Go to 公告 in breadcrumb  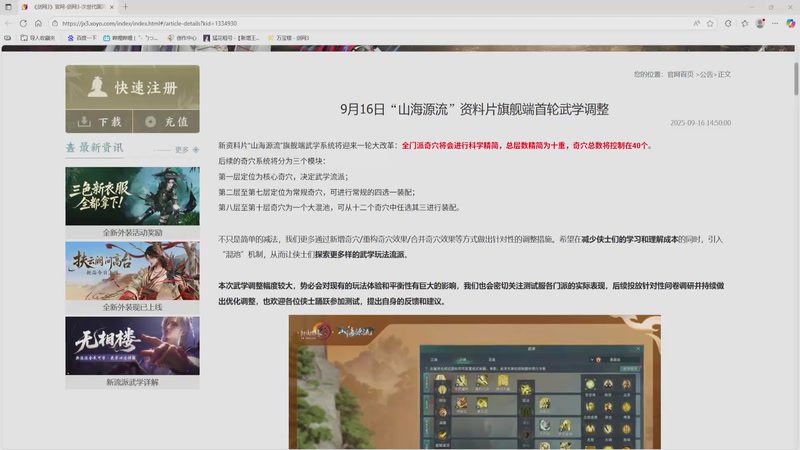[706, 74]
